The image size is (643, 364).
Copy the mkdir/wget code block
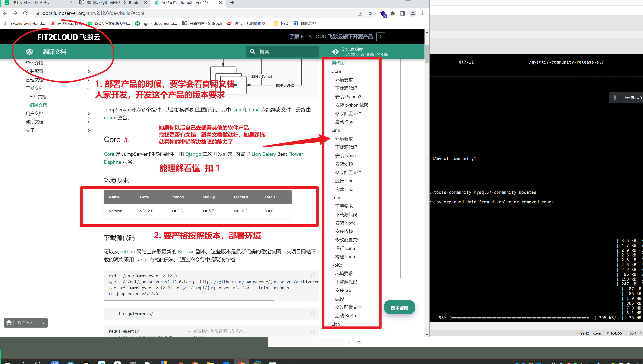tap(312, 276)
